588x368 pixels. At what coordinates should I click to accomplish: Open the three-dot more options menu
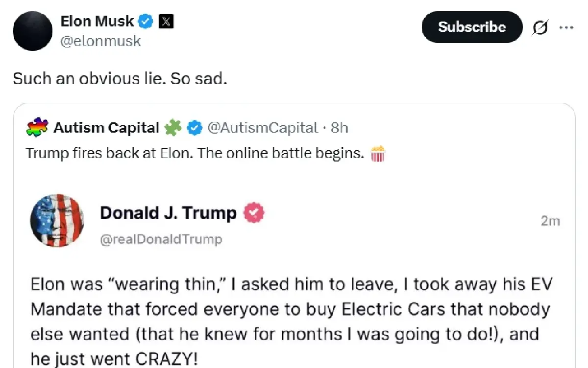coord(566,28)
